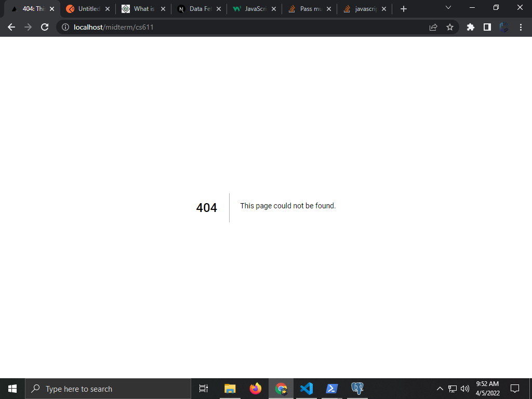The image size is (532, 399).
Task: View site information icon in address bar
Action: click(65, 27)
